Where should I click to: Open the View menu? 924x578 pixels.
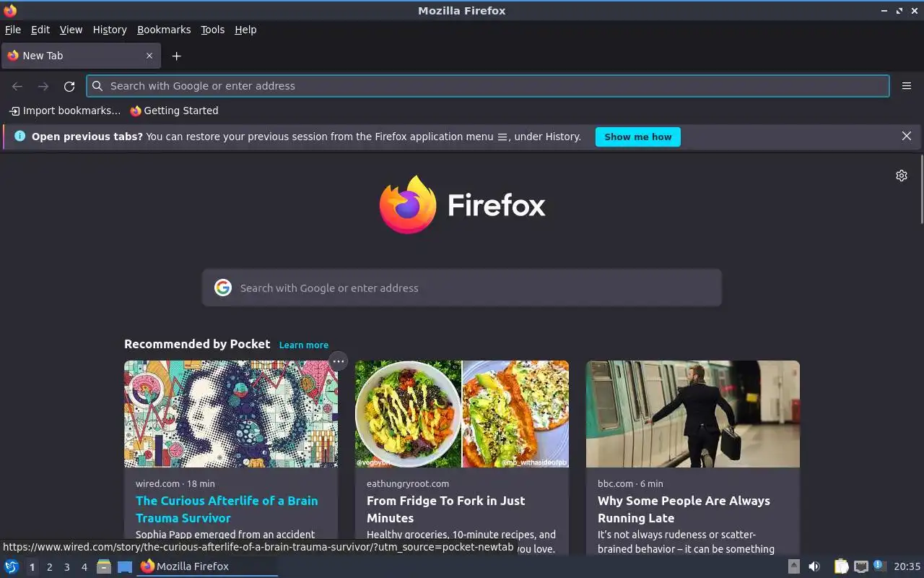(71, 30)
